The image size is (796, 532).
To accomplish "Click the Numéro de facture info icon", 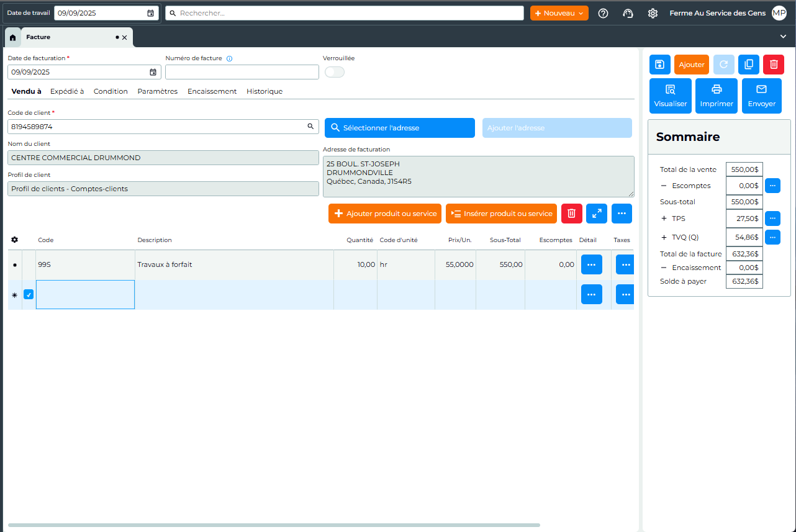I will pos(229,58).
